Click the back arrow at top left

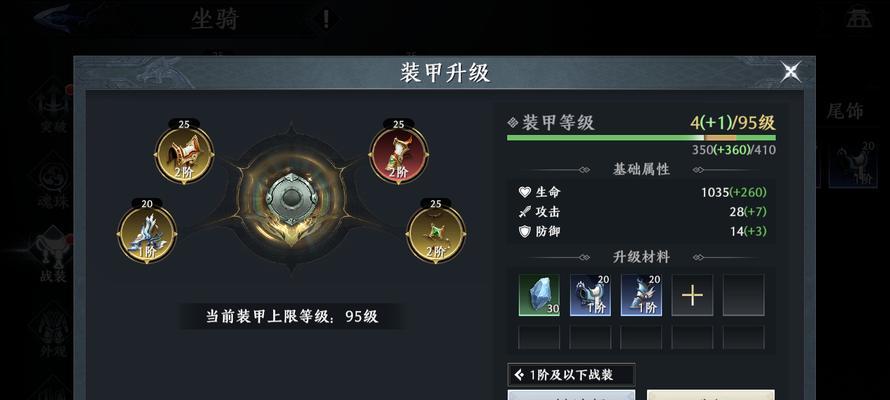60,17
